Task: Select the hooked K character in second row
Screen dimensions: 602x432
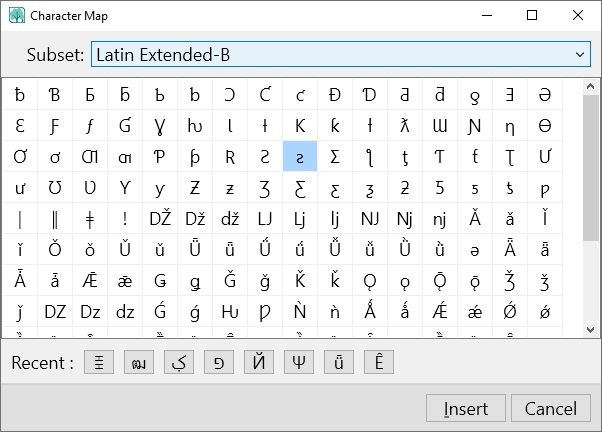Action: point(300,126)
